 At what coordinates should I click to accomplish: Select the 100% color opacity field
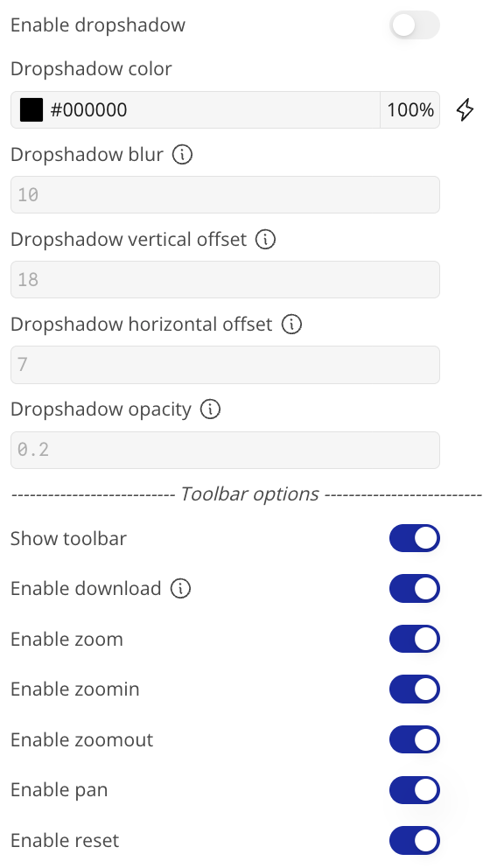[410, 109]
